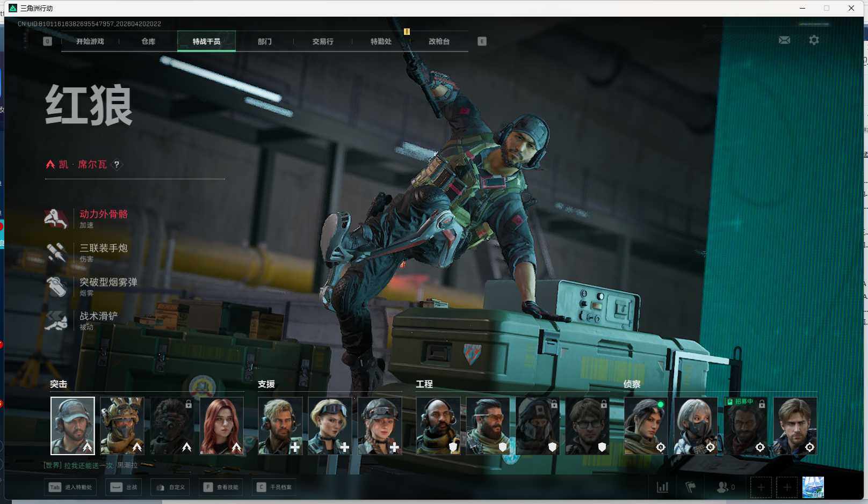This screenshot has width=868, height=504.
Task: Click the second empty squad plus slot
Action: [x=787, y=487]
